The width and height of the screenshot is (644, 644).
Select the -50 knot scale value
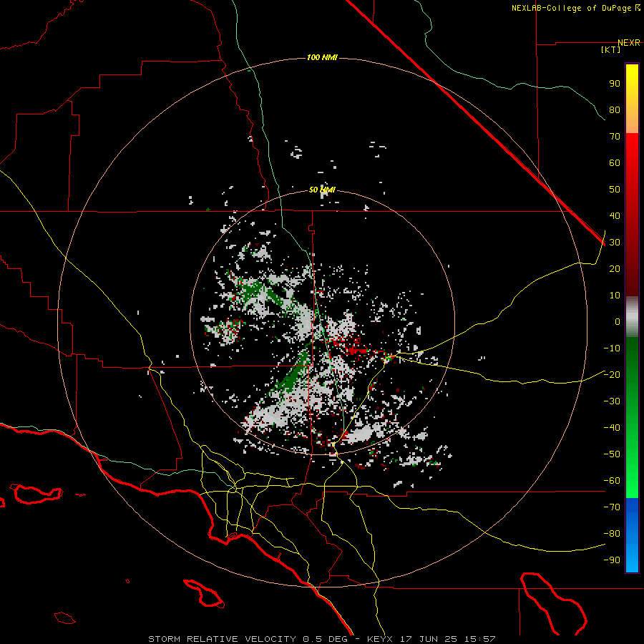coord(612,454)
